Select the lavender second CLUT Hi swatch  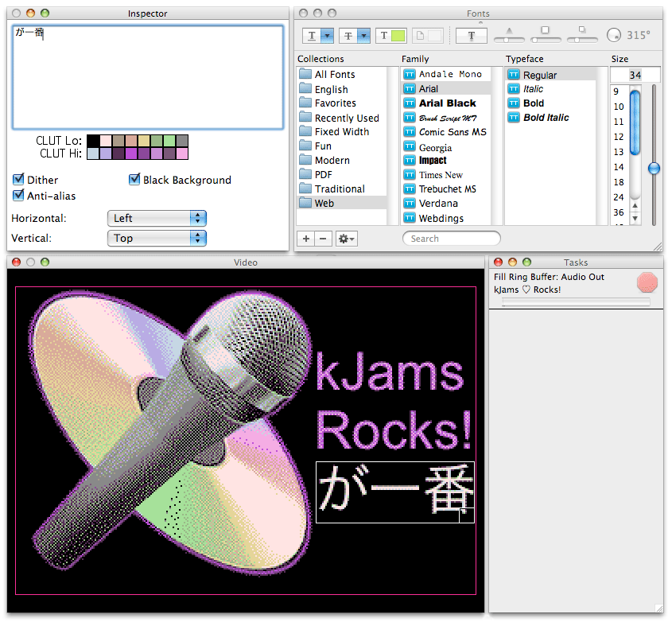tap(107, 154)
